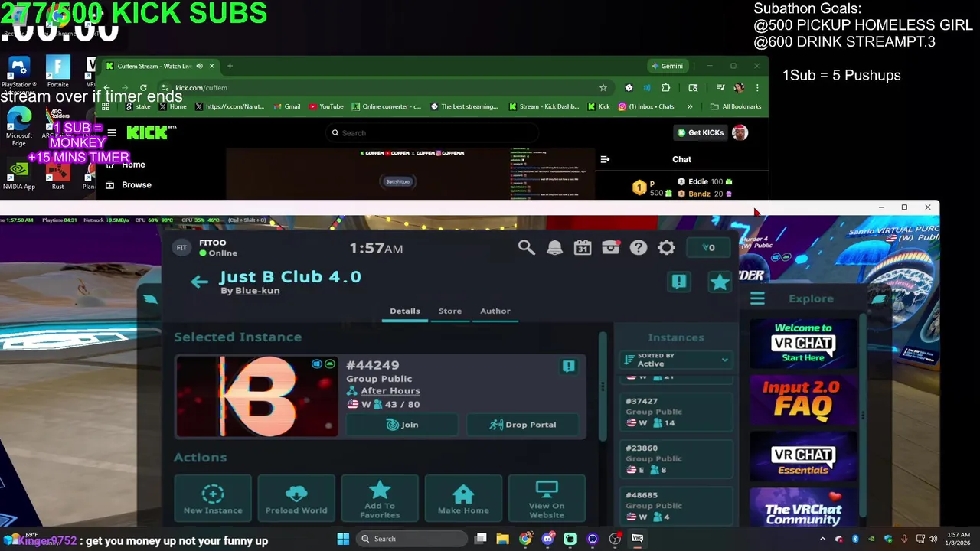The height and width of the screenshot is (551, 980).
Task: Switch to the Details tab
Action: coord(404,311)
